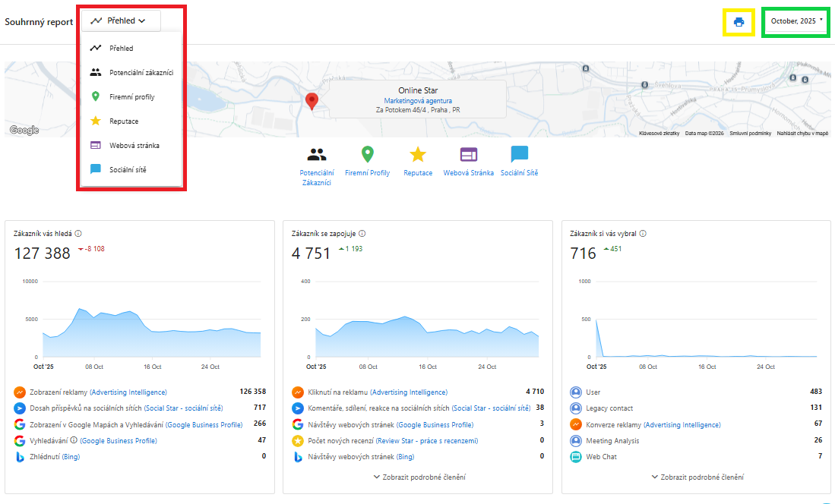Screen dimensions: 835x504
Task: Open the Bing link beside Zhlédnutí
Action: tap(71, 457)
